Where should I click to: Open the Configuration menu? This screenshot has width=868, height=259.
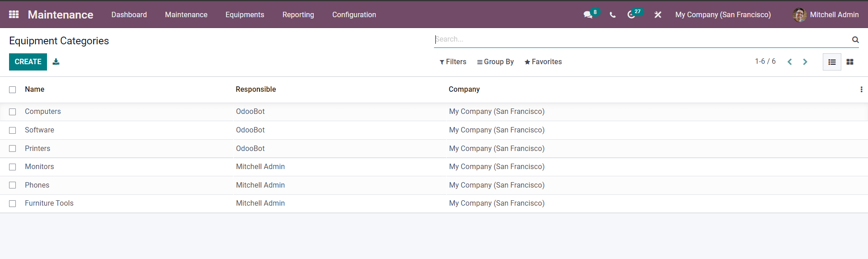(354, 14)
